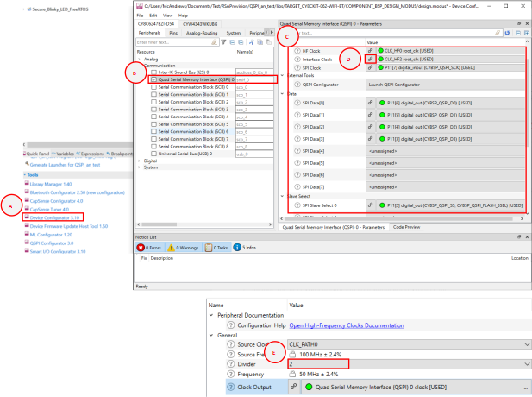
Task: Expand all resources in Peripherals tree toolbar
Action: click(x=241, y=42)
